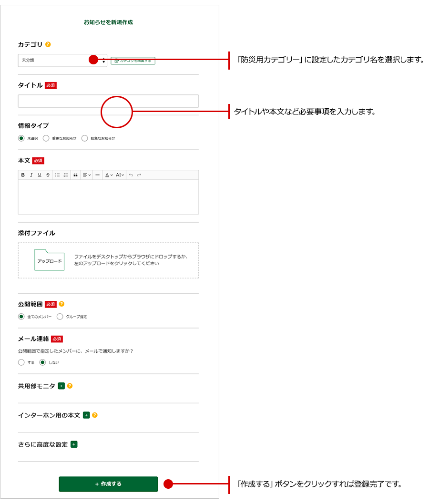
Task: Choose グループ指定 for 公開範囲
Action: (x=60, y=317)
